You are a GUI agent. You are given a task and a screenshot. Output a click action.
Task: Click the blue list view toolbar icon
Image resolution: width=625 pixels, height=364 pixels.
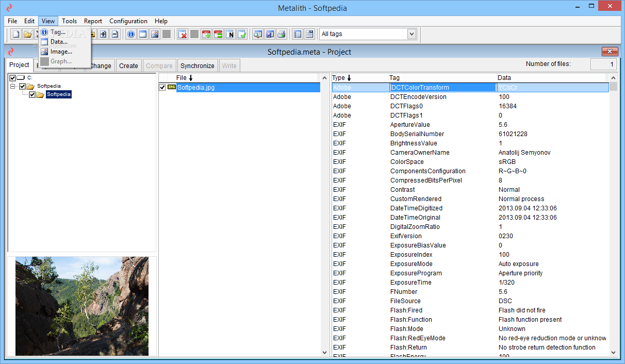(298, 35)
